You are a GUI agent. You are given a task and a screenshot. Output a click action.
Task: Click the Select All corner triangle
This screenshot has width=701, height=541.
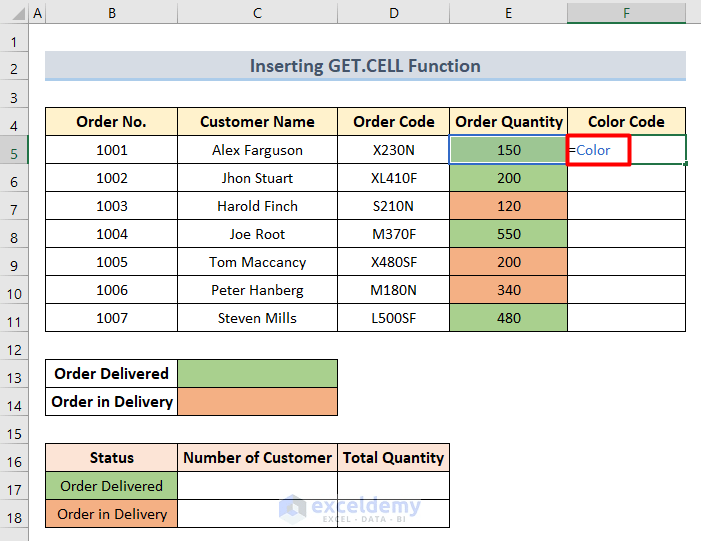click(18, 14)
